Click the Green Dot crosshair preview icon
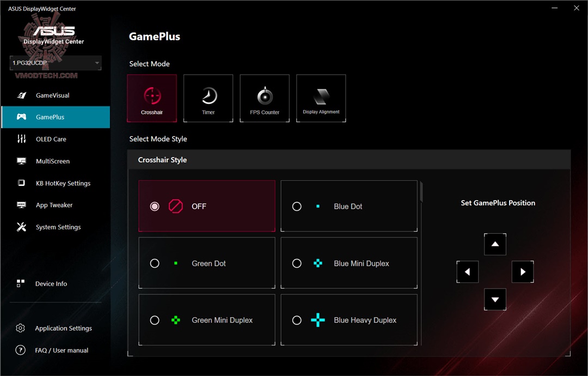This screenshot has height=376, width=588. 175,263
